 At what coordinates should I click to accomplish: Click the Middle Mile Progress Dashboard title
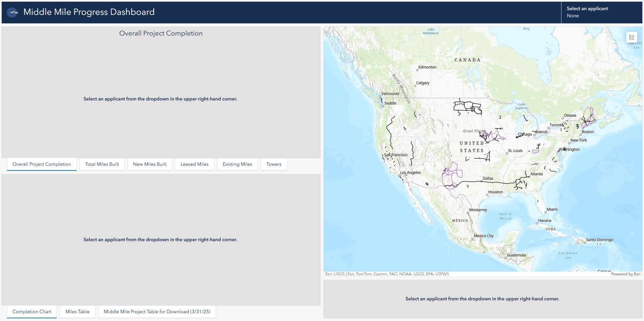(x=89, y=12)
